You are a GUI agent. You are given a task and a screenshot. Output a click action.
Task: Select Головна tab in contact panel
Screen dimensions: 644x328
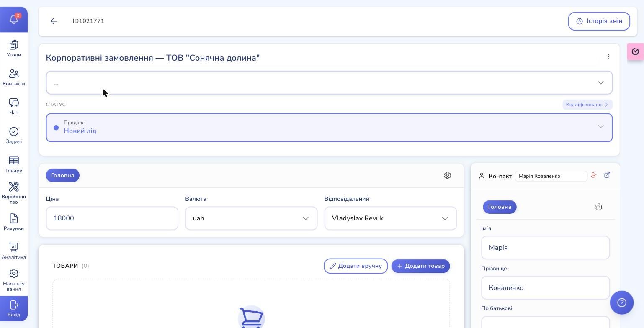[x=500, y=207]
